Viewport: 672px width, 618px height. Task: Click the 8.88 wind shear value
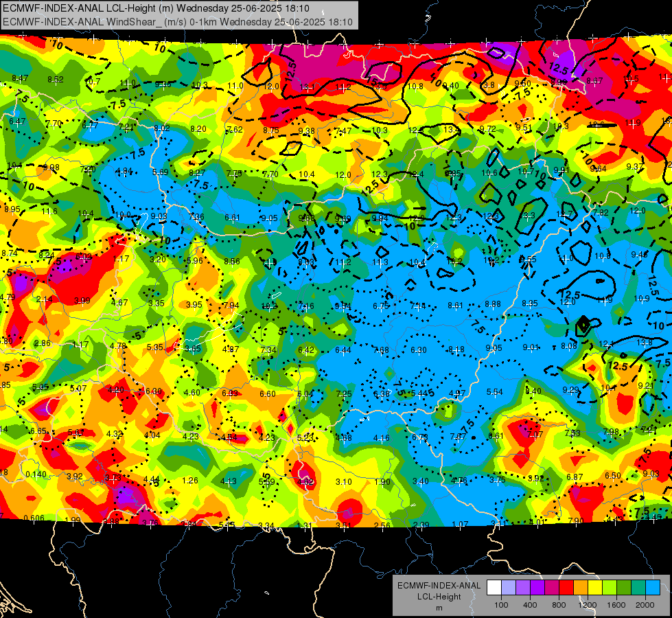(493, 304)
